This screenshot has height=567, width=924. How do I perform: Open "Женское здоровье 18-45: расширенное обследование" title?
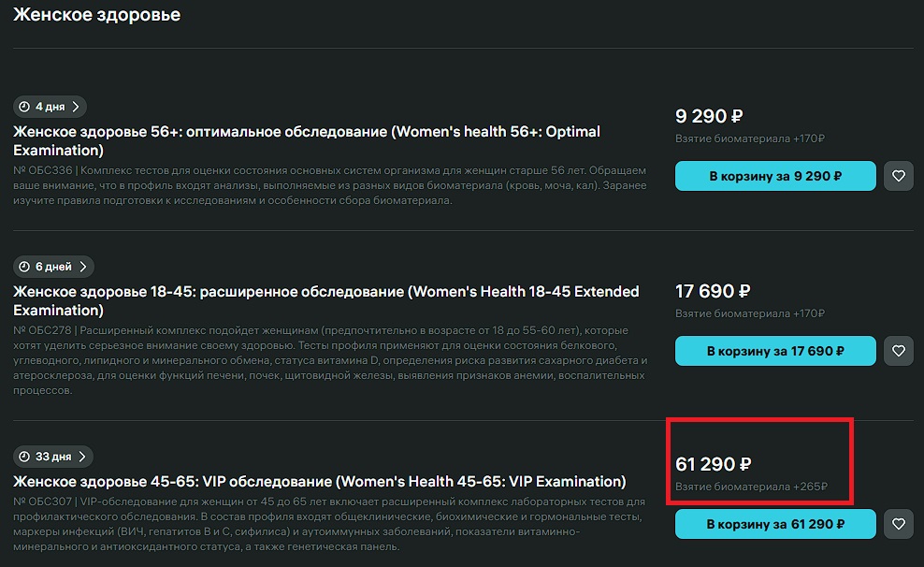tap(326, 300)
